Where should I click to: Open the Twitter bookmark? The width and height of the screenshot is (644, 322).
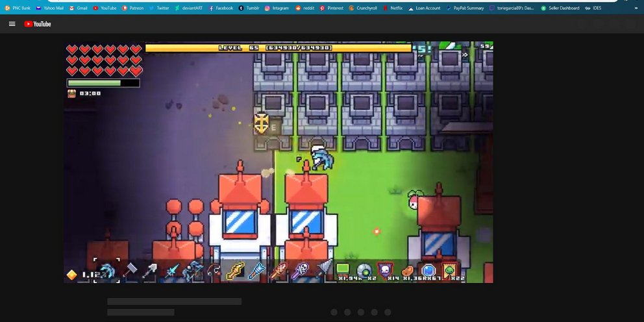(158, 8)
